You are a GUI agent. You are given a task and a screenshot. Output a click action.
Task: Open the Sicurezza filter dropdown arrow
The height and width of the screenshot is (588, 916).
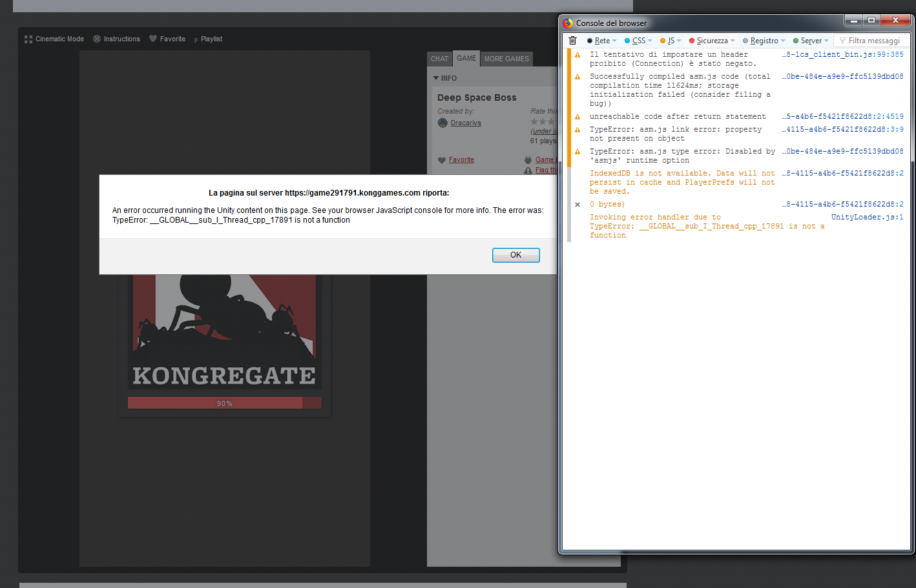pos(733,41)
